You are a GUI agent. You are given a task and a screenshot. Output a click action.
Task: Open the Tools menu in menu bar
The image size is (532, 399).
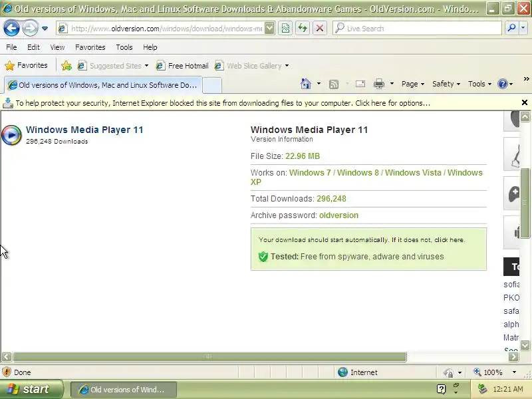tap(124, 47)
